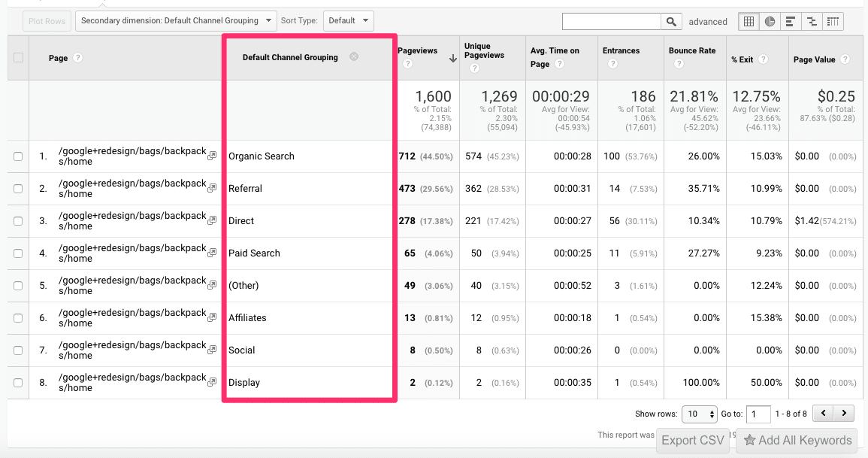Open page link icon in (Other) row
This screenshot has height=458, width=868.
[211, 285]
